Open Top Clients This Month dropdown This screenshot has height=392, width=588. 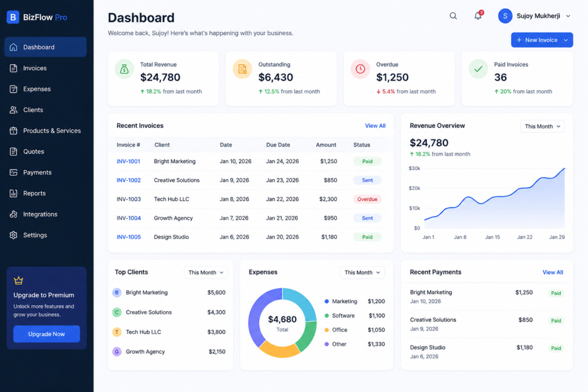[x=206, y=273]
